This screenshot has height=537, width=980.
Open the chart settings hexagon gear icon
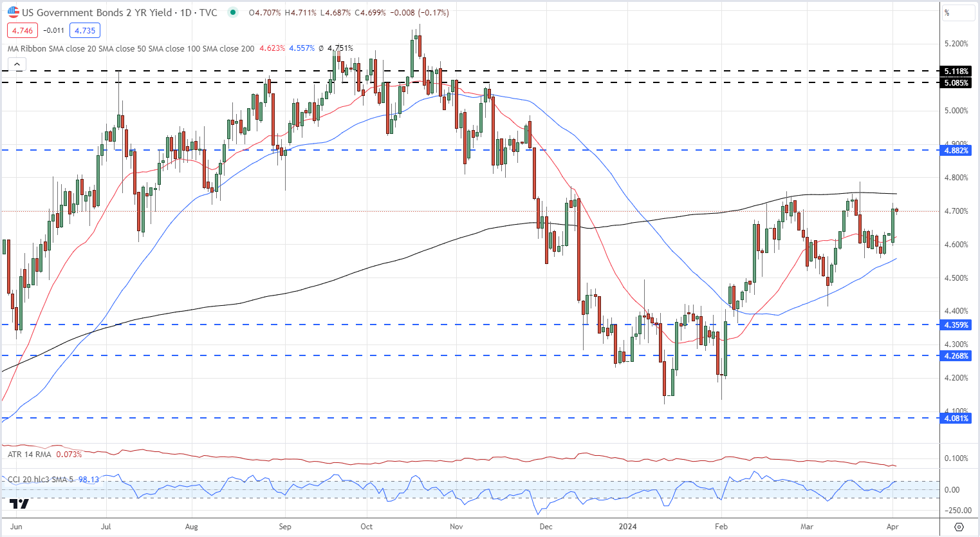pyautogui.click(x=959, y=527)
